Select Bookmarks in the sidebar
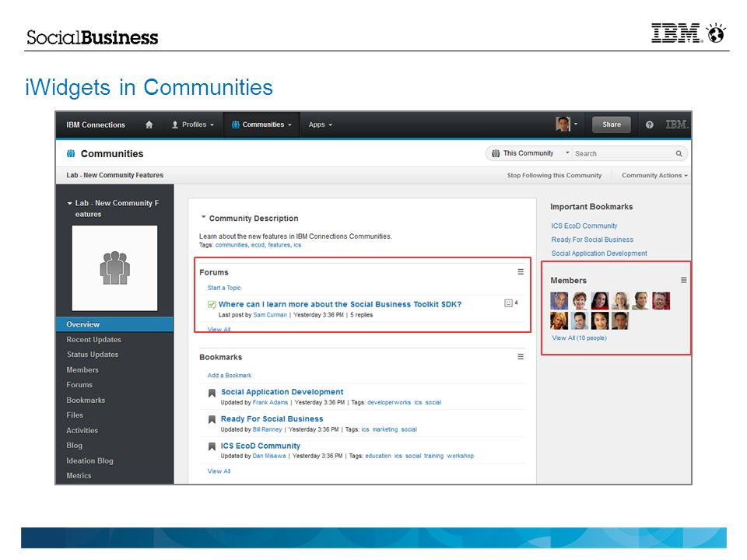This screenshot has height=560, width=747. click(86, 400)
